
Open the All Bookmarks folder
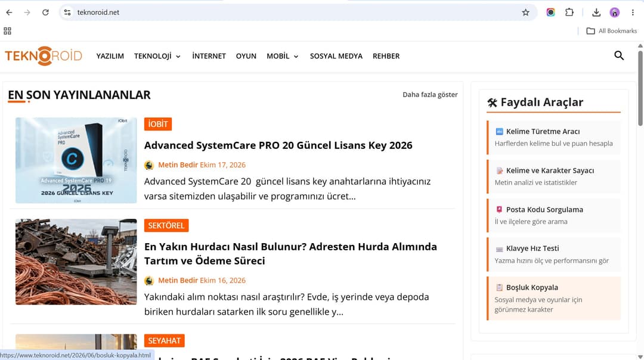click(x=612, y=31)
